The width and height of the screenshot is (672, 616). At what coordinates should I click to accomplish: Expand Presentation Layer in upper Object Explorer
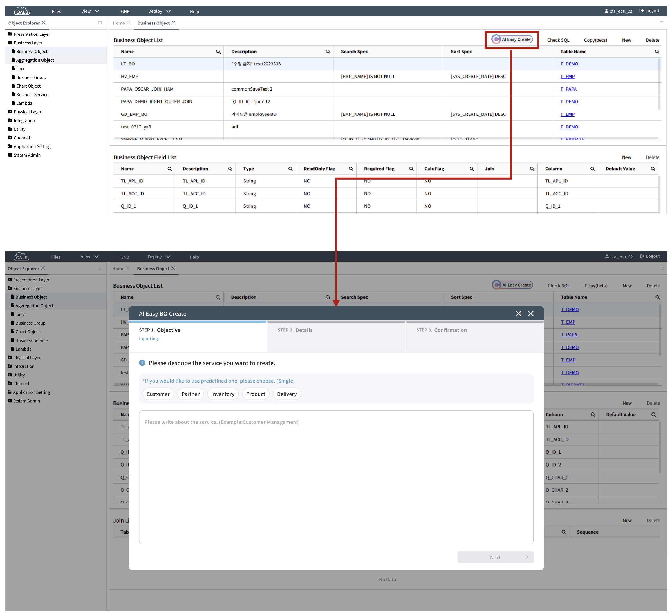(10, 34)
